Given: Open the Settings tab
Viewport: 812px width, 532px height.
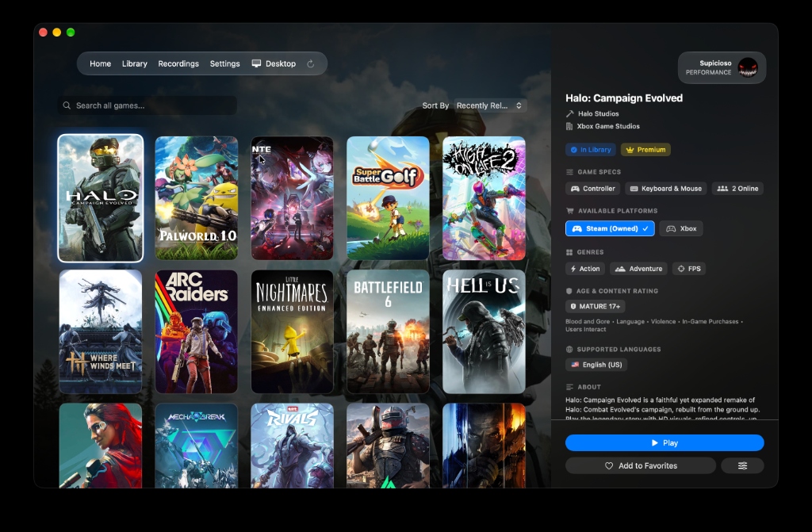Looking at the screenshot, I should [x=224, y=63].
